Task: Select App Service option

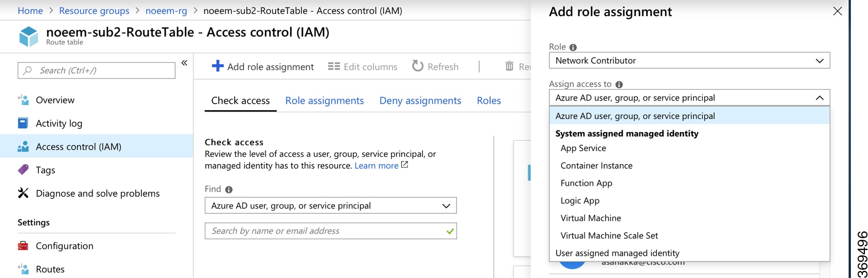Action: click(x=689, y=148)
